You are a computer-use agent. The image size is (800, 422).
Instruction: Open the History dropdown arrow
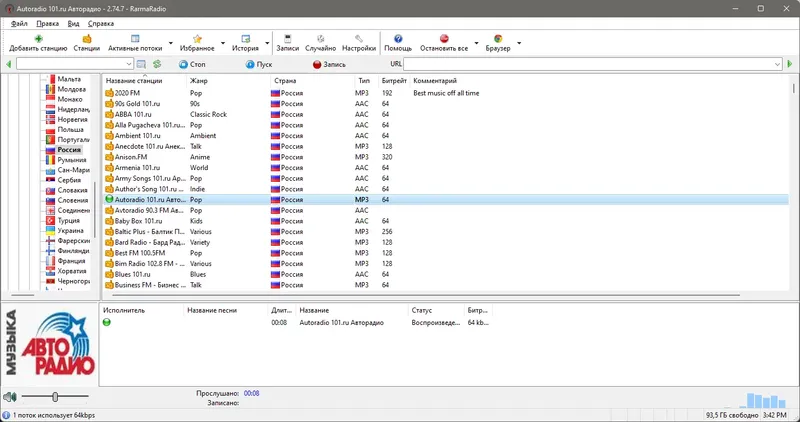click(x=267, y=43)
